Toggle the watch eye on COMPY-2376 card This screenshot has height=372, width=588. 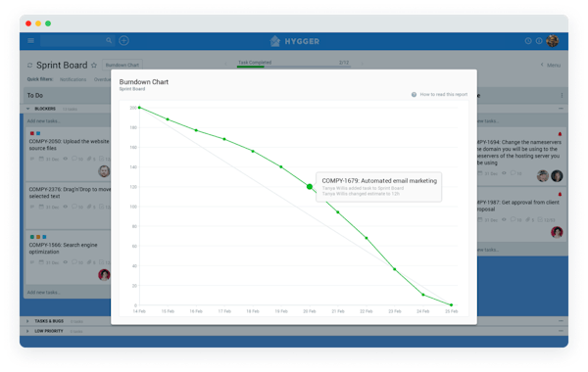(66, 207)
